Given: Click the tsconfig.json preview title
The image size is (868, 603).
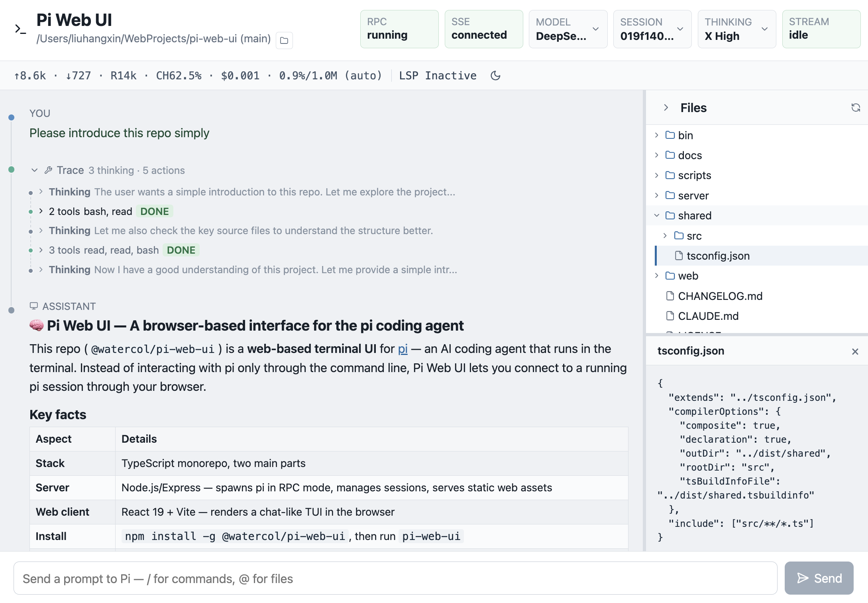Looking at the screenshot, I should pos(691,351).
